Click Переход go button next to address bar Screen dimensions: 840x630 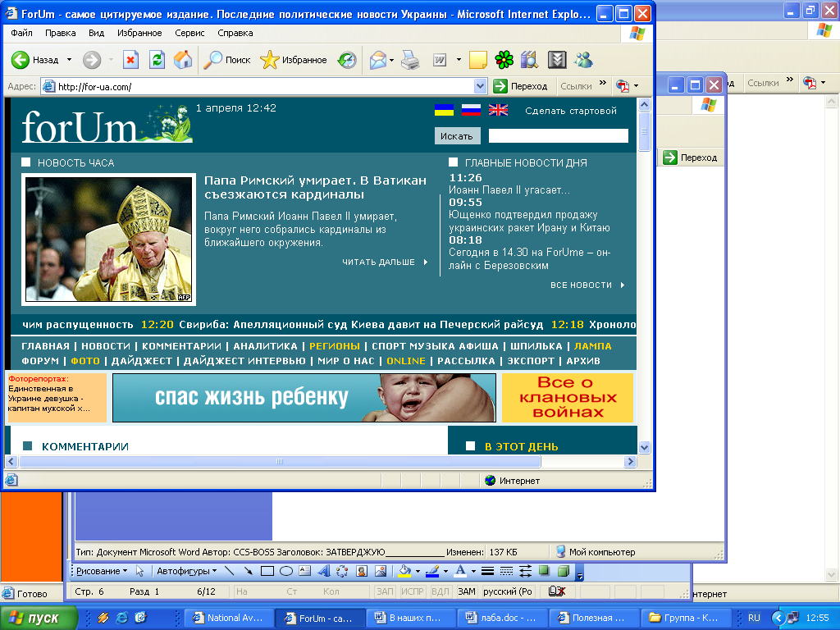click(521, 85)
